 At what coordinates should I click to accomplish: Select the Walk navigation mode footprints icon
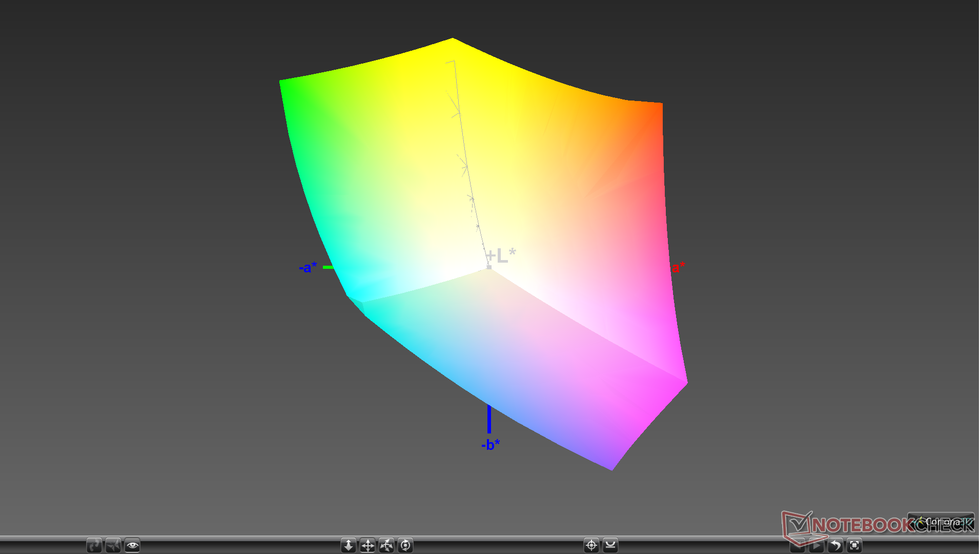click(94, 545)
